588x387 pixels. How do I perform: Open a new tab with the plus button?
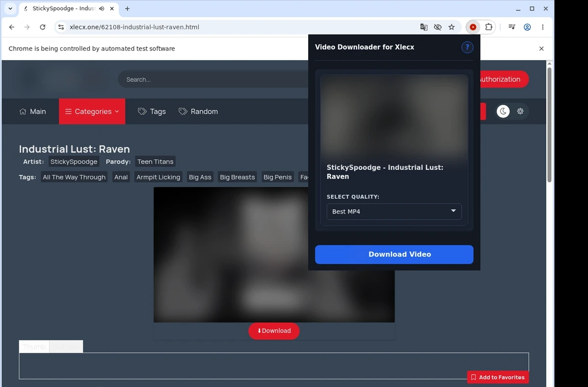(x=127, y=9)
